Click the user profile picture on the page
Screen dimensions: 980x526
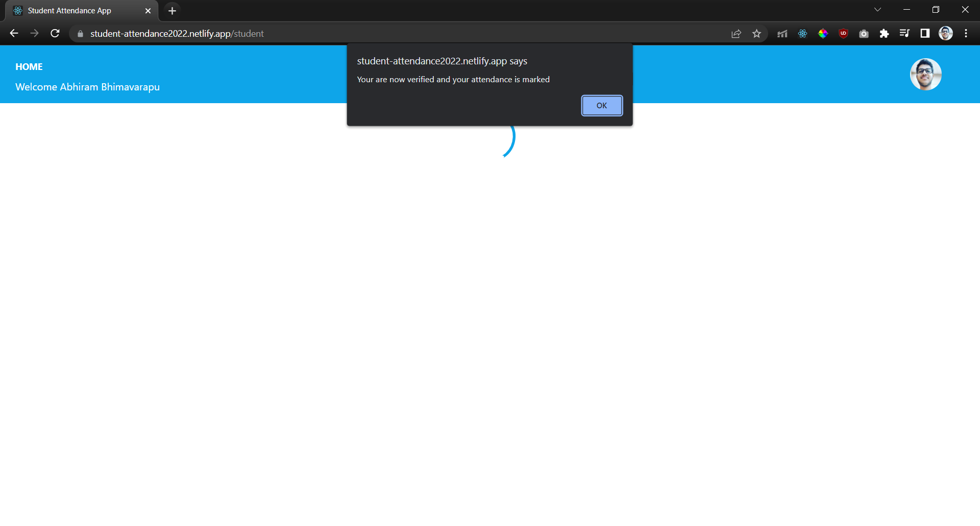pyautogui.click(x=925, y=74)
